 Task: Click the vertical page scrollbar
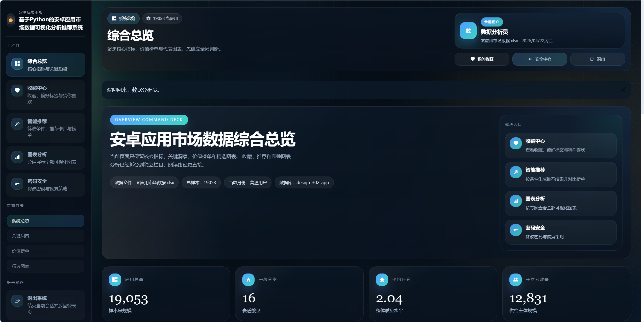click(x=642, y=57)
